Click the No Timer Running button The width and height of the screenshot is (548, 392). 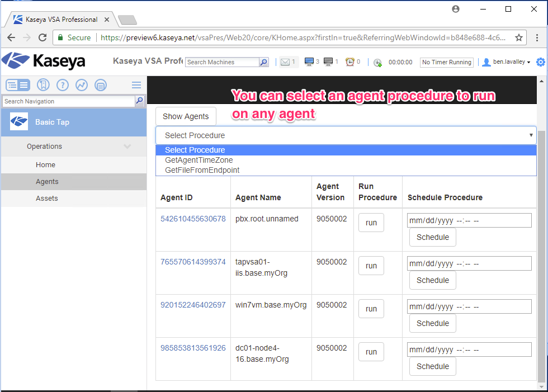coord(447,62)
